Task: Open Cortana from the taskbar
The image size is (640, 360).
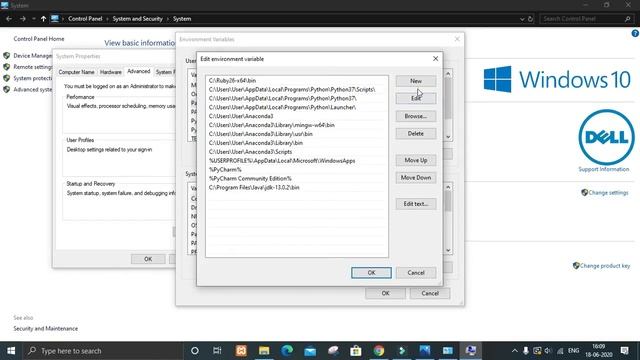Action: 195,351
